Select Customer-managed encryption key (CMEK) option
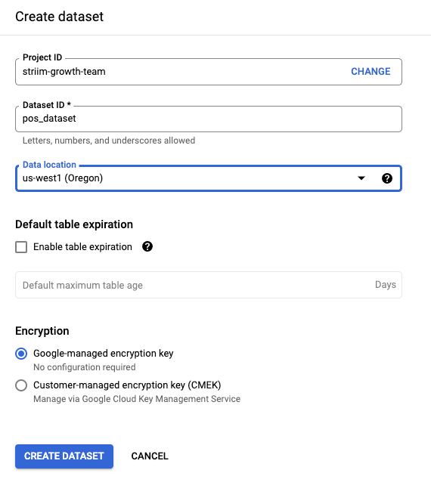The height and width of the screenshot is (504, 431). point(21,385)
